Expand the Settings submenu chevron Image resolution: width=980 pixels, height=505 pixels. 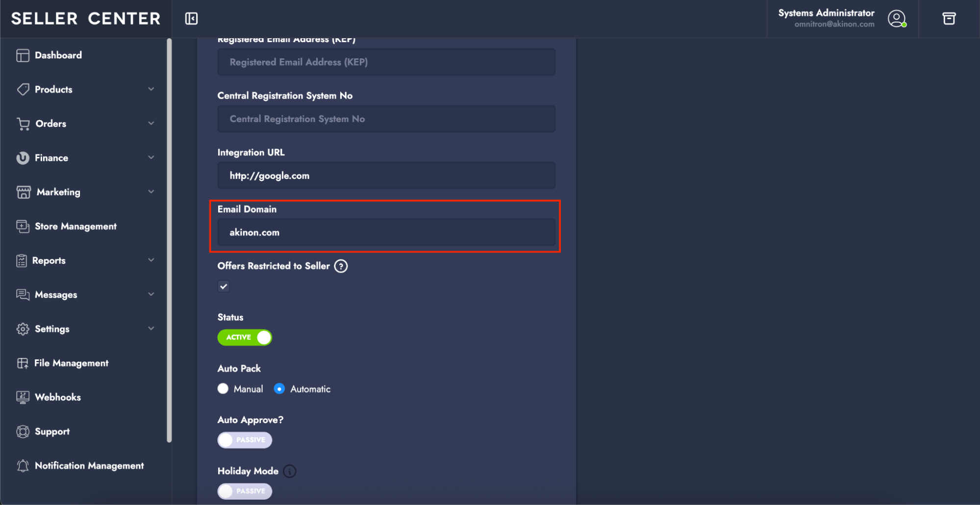151,328
